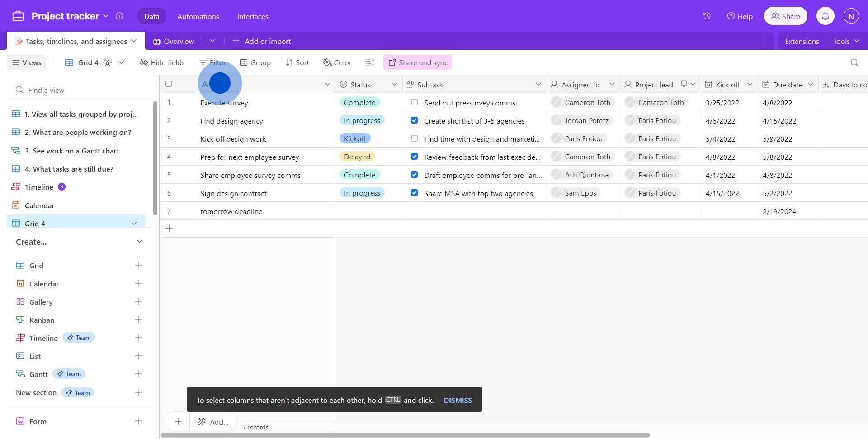Dismiss the column selection tip
The image size is (868, 439).
click(x=458, y=400)
